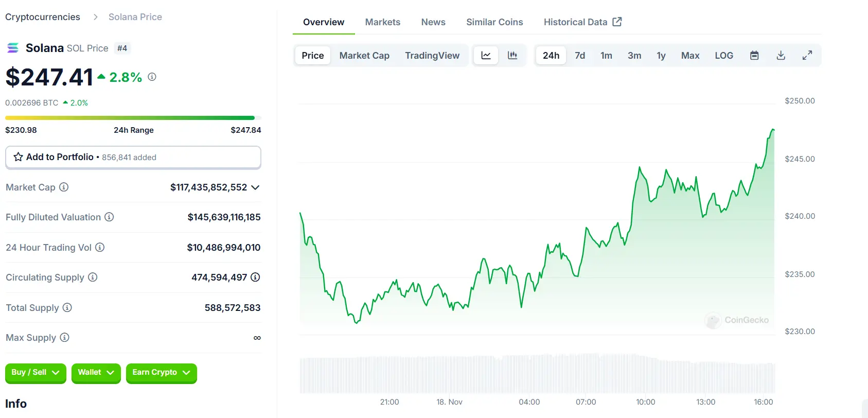Switch to News tab
Screen dimensions: 868x418
433,22
